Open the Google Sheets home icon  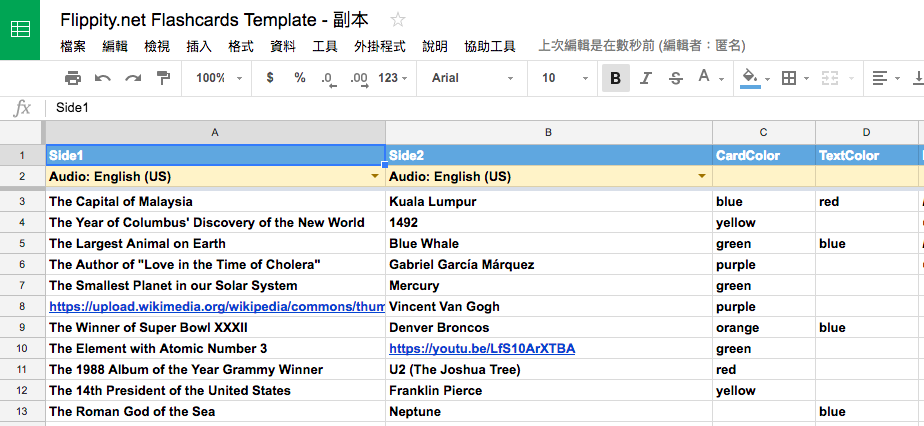20,29
